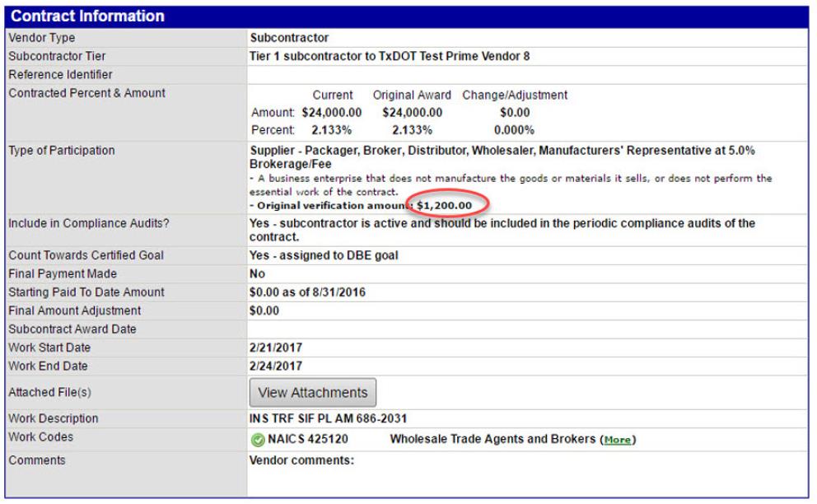817x504 pixels.
Task: Click the Contract Information header bar
Action: [x=407, y=16]
